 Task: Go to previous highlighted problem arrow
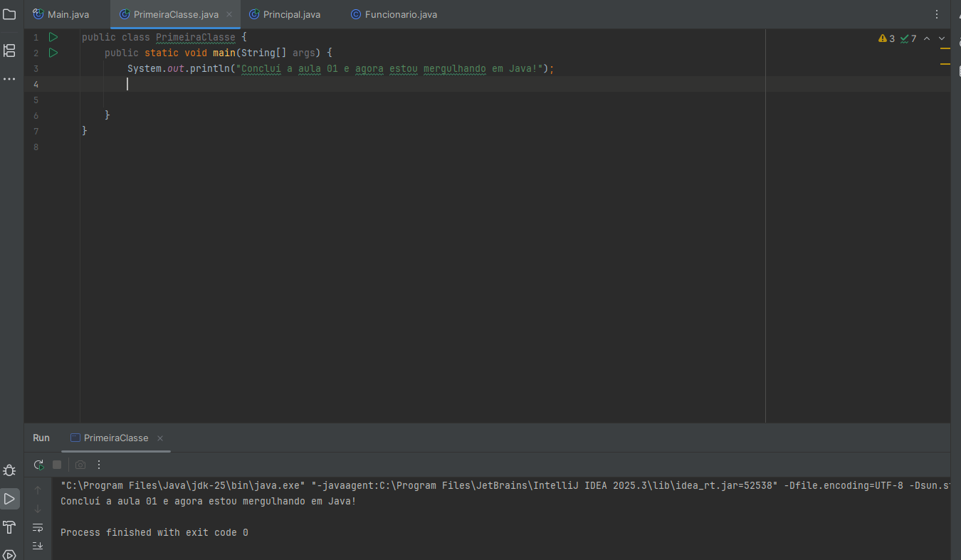pyautogui.click(x=927, y=38)
